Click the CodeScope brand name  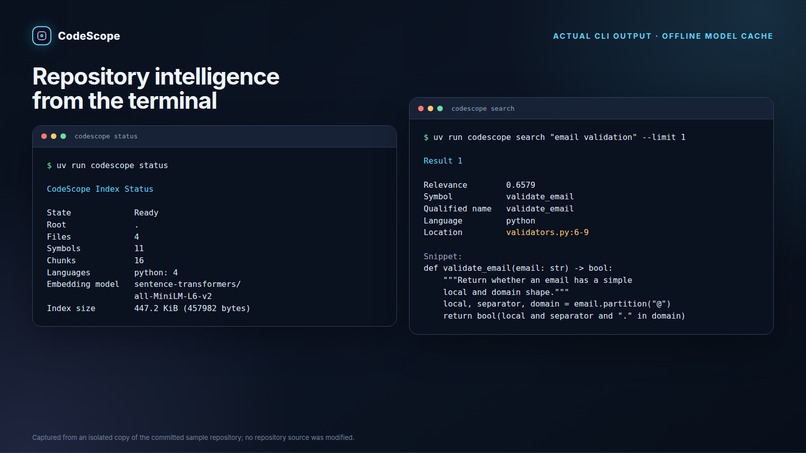89,36
